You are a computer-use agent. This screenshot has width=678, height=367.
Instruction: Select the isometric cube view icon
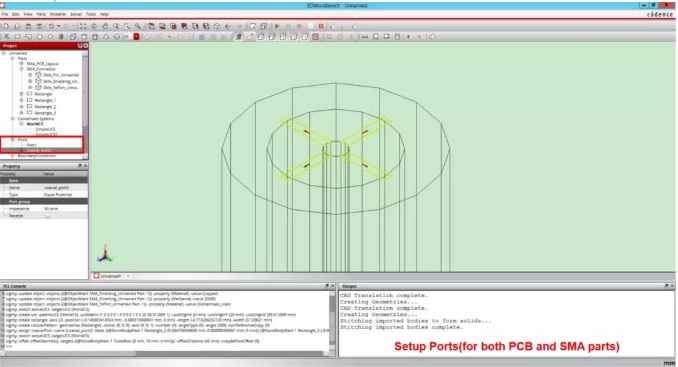[x=217, y=26]
